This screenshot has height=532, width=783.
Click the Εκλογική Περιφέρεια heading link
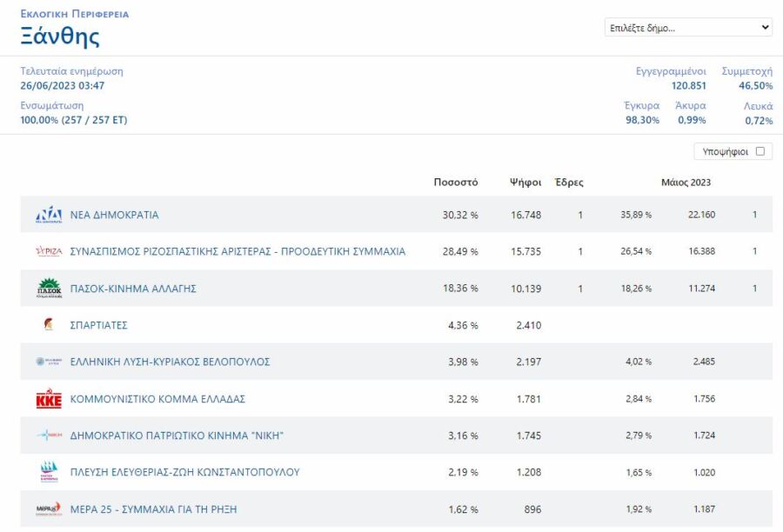tap(75, 15)
